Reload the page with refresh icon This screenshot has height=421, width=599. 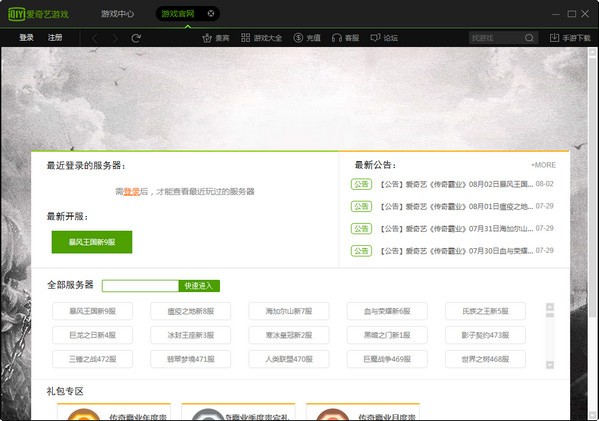coord(136,38)
